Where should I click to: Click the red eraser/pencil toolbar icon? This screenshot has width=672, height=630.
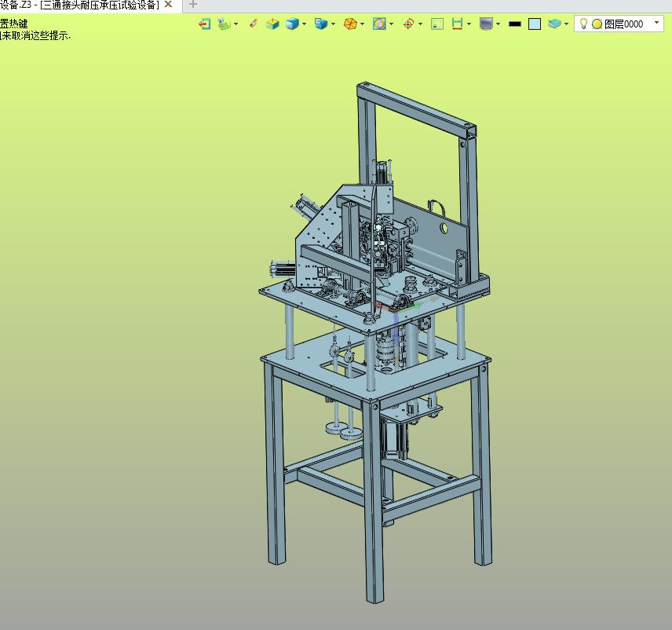pyautogui.click(x=253, y=24)
